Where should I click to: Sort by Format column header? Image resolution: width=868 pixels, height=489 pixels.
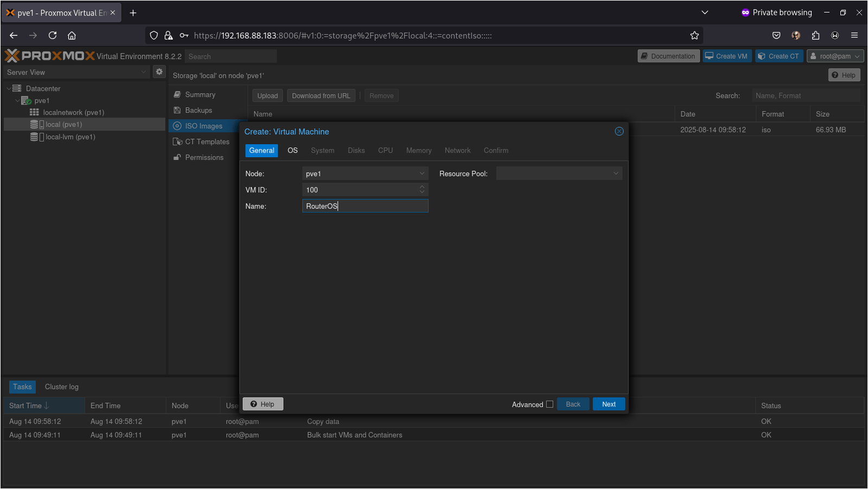click(x=782, y=114)
